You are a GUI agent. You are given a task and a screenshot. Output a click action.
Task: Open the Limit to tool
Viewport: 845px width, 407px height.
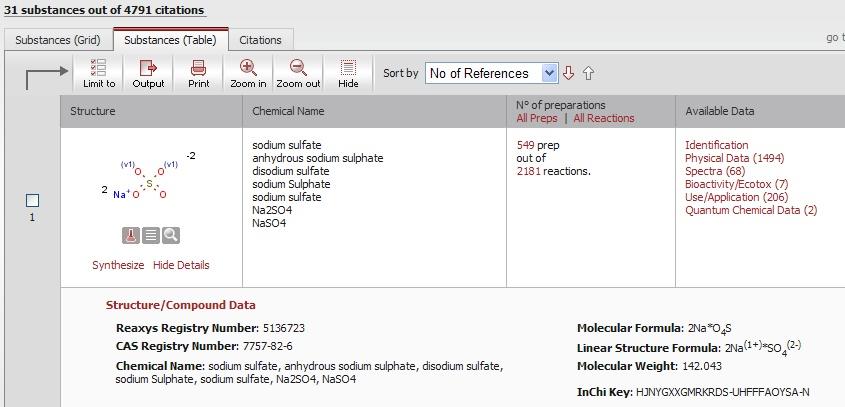[x=99, y=73]
